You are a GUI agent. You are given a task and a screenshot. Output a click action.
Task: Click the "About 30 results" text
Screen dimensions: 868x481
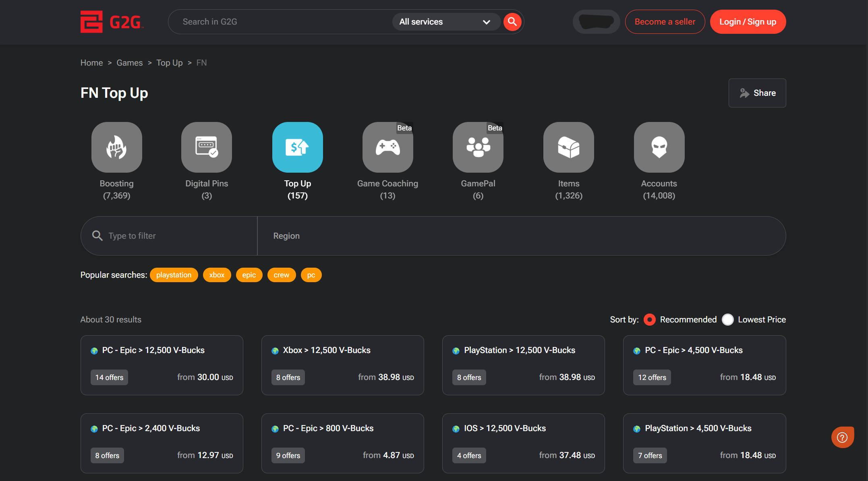(x=111, y=320)
